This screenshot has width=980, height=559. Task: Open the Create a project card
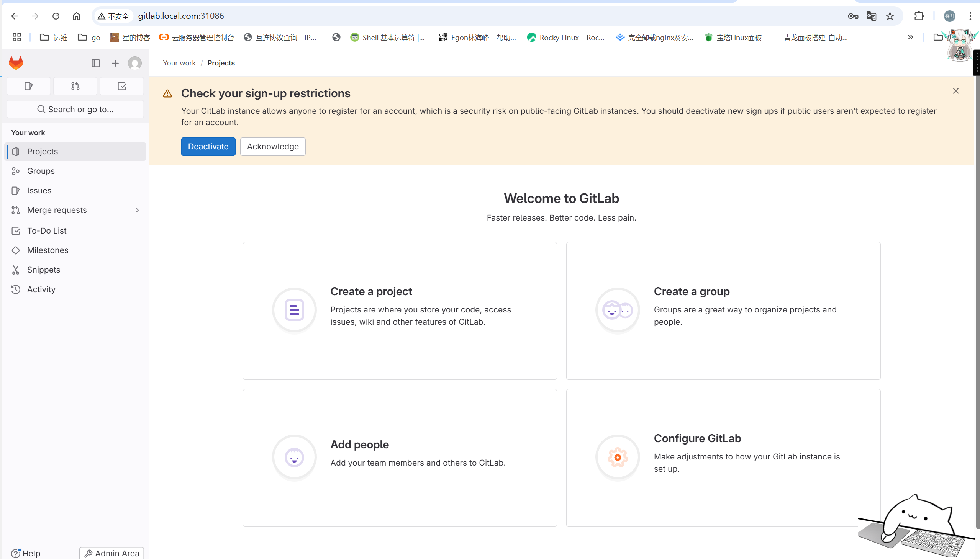coord(400,311)
